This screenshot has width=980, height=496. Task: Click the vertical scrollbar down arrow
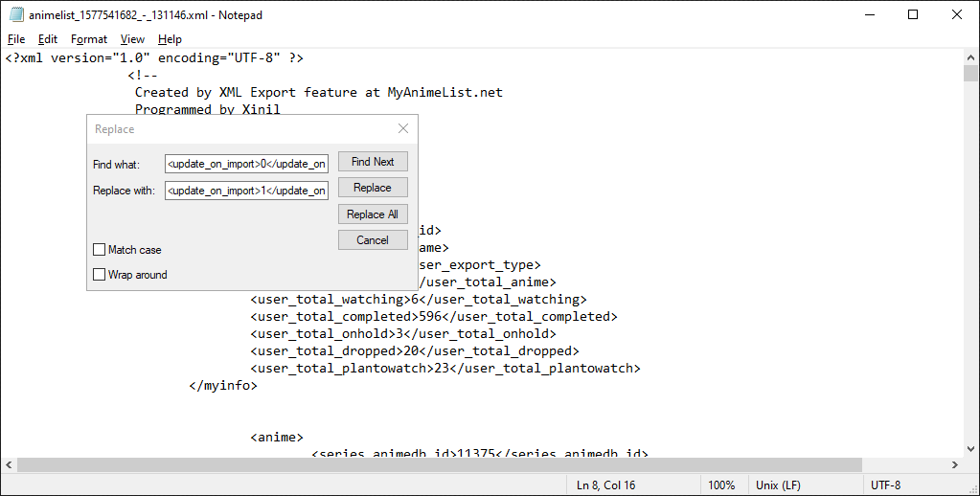click(970, 447)
